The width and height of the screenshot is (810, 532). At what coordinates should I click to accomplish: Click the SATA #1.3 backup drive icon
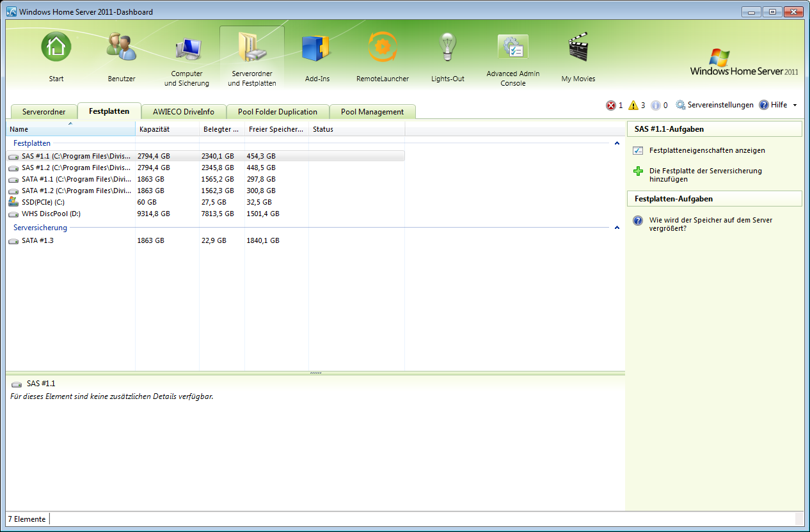[14, 240]
